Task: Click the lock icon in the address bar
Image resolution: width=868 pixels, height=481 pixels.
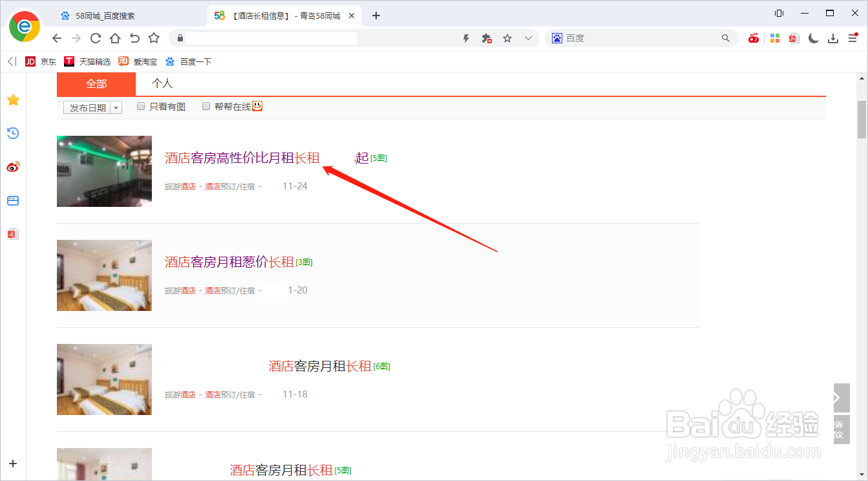Action: (180, 38)
